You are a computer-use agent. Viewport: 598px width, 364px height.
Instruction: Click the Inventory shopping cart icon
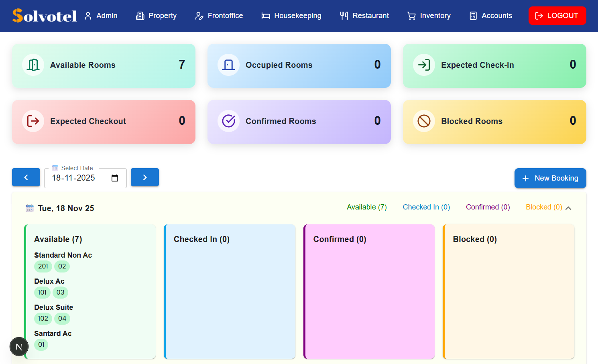click(411, 15)
